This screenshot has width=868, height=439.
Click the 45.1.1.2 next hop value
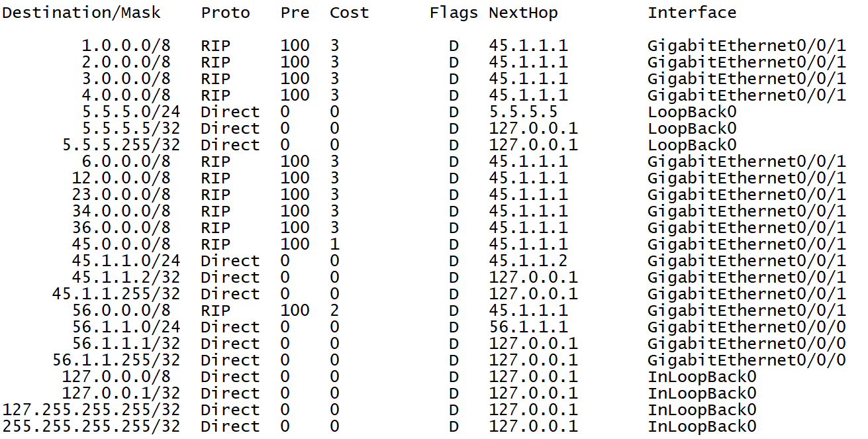pyautogui.click(x=528, y=261)
